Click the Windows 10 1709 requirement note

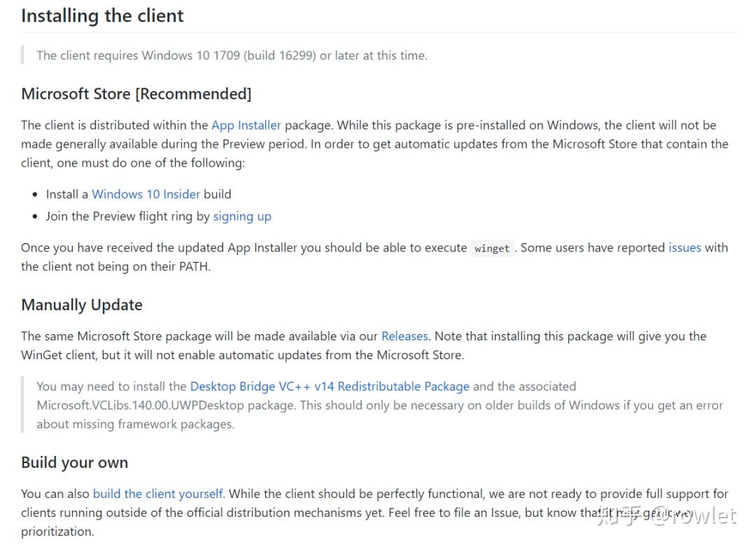click(x=232, y=55)
